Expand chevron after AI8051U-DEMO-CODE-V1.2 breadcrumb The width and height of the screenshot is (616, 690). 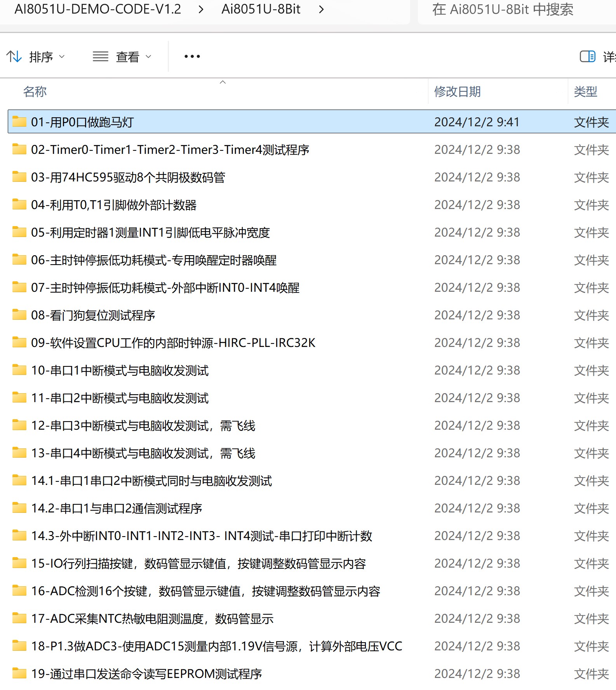[201, 9]
